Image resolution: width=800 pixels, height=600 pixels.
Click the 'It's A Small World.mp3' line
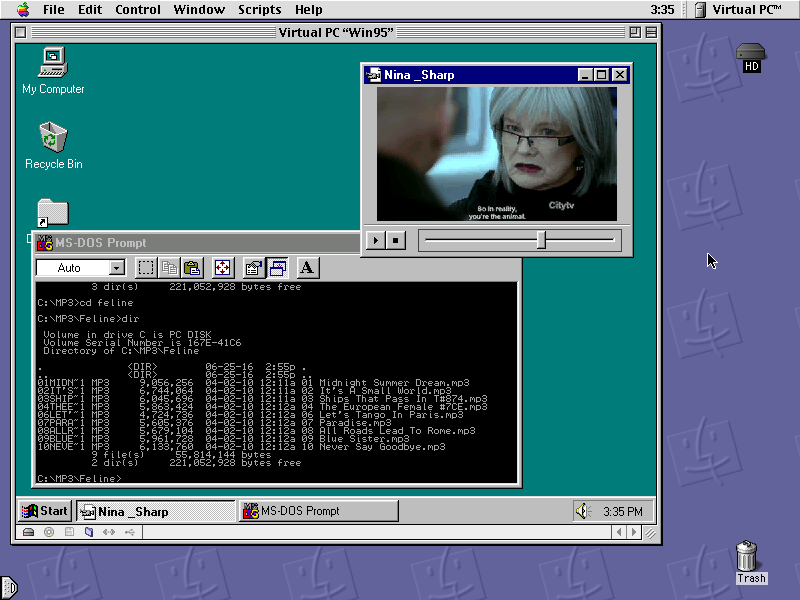point(244,391)
